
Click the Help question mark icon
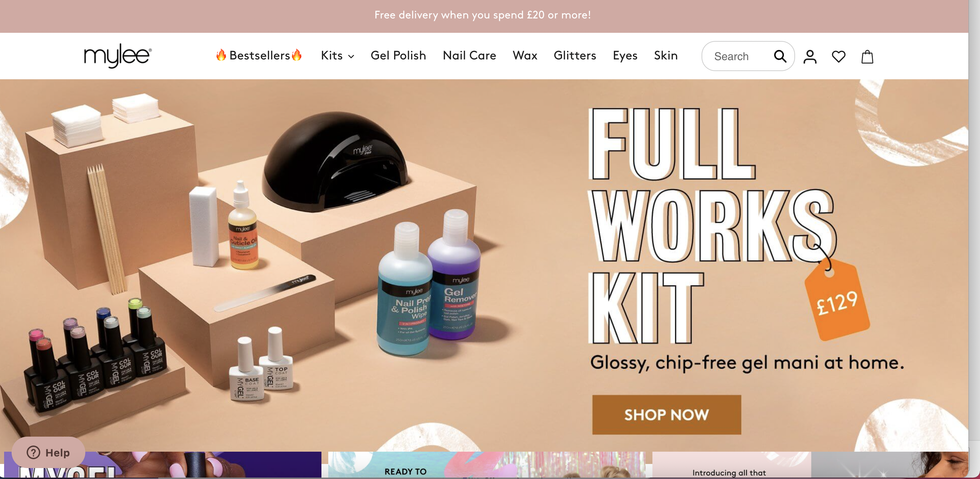tap(33, 452)
